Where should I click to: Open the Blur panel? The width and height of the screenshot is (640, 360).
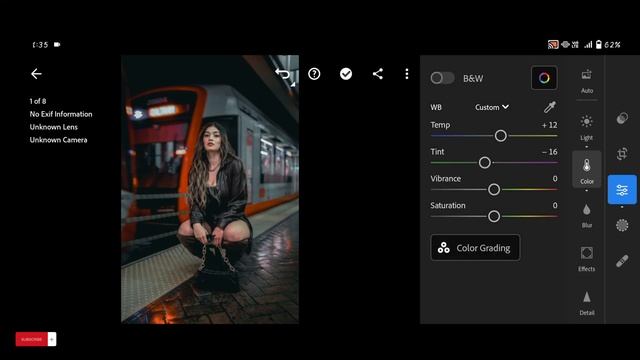click(587, 216)
